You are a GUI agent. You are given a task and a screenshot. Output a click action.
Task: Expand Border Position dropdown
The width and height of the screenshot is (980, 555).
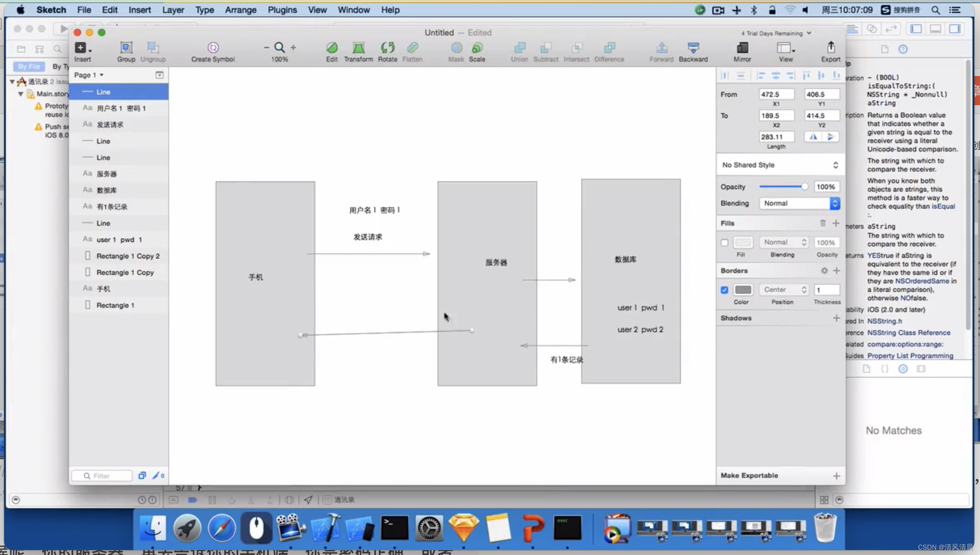point(784,290)
